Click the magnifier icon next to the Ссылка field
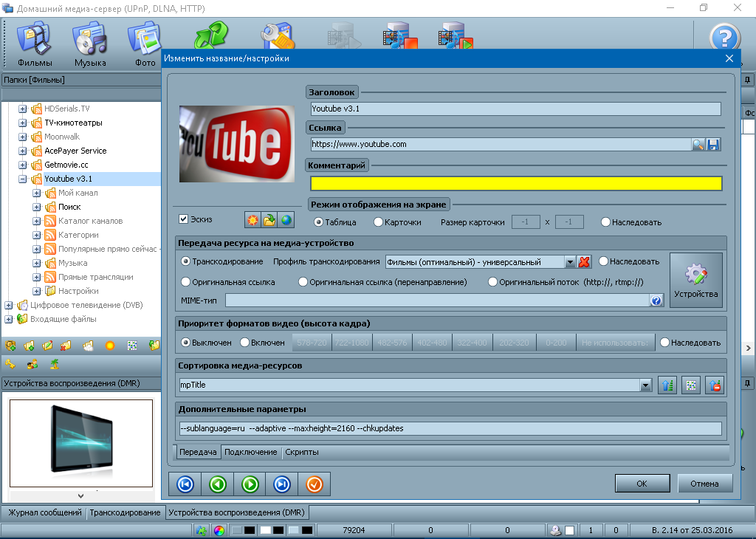 [698, 145]
